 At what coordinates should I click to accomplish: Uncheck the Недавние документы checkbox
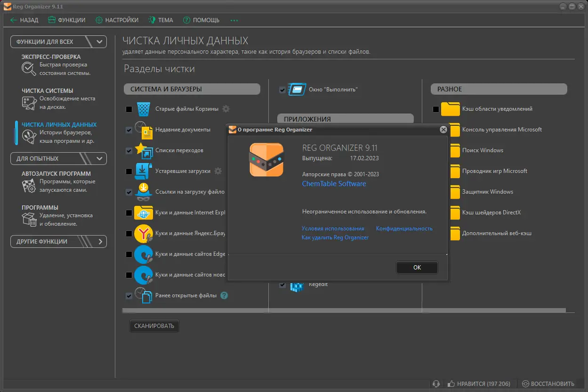[x=129, y=130]
